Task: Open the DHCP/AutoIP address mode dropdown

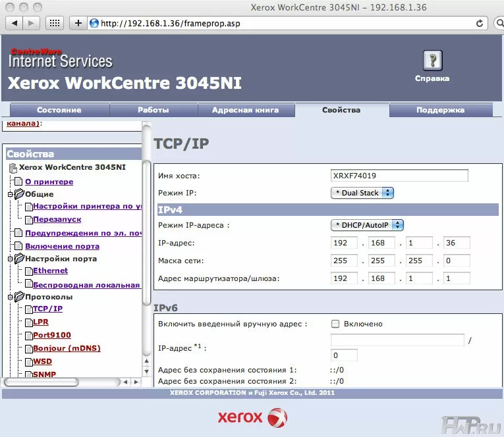Action: [x=367, y=224]
